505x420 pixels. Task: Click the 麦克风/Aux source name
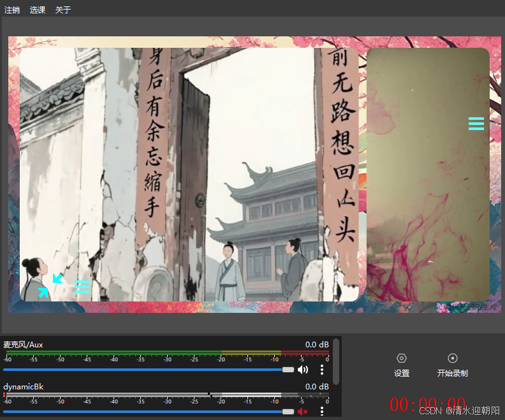coord(23,345)
